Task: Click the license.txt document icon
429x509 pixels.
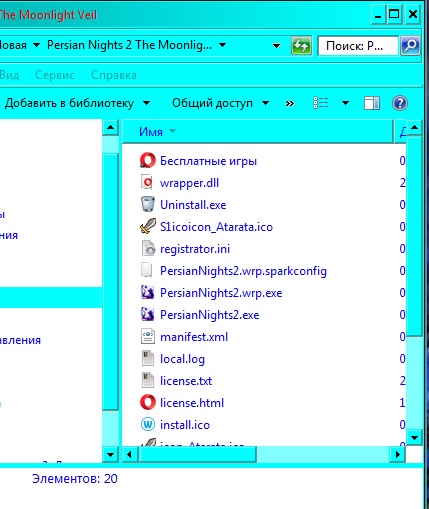Action: tap(148, 380)
